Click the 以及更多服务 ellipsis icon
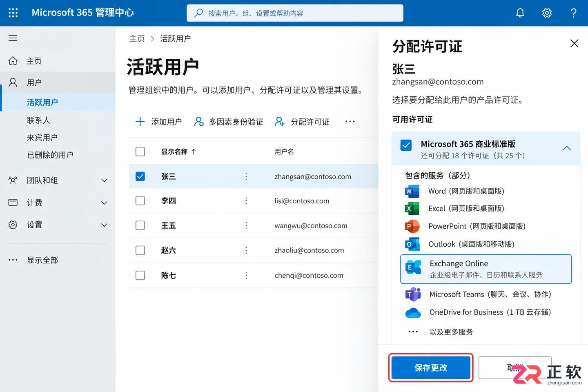 point(413,332)
